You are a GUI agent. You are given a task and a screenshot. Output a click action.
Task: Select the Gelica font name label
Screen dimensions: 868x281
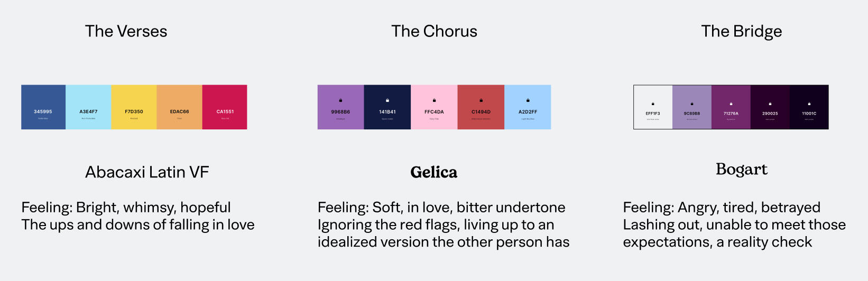point(433,172)
